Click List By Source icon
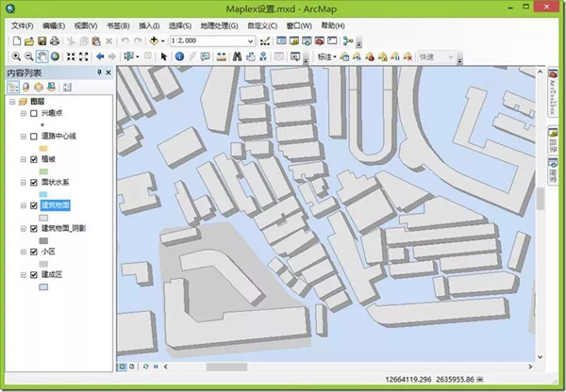Image resolution: width=566 pixels, height=392 pixels. [26, 88]
